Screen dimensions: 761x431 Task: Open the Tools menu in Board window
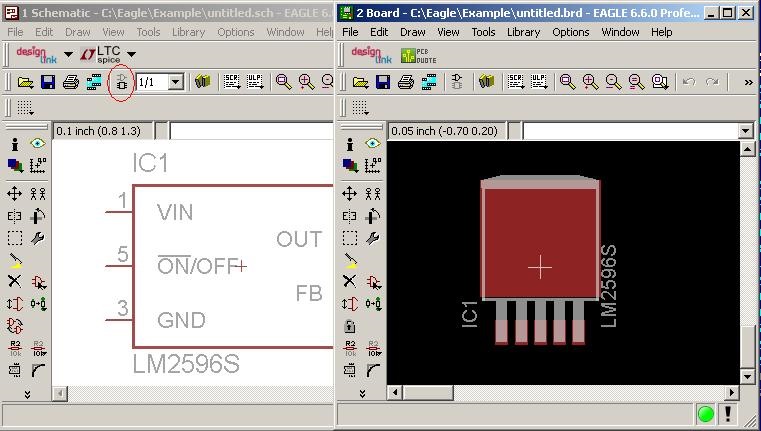483,32
